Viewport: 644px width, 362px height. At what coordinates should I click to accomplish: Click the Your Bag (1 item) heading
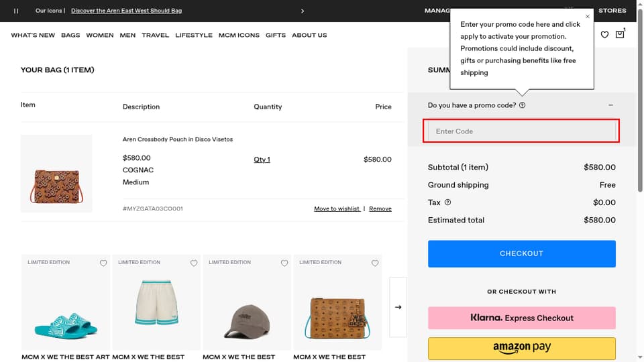58,70
